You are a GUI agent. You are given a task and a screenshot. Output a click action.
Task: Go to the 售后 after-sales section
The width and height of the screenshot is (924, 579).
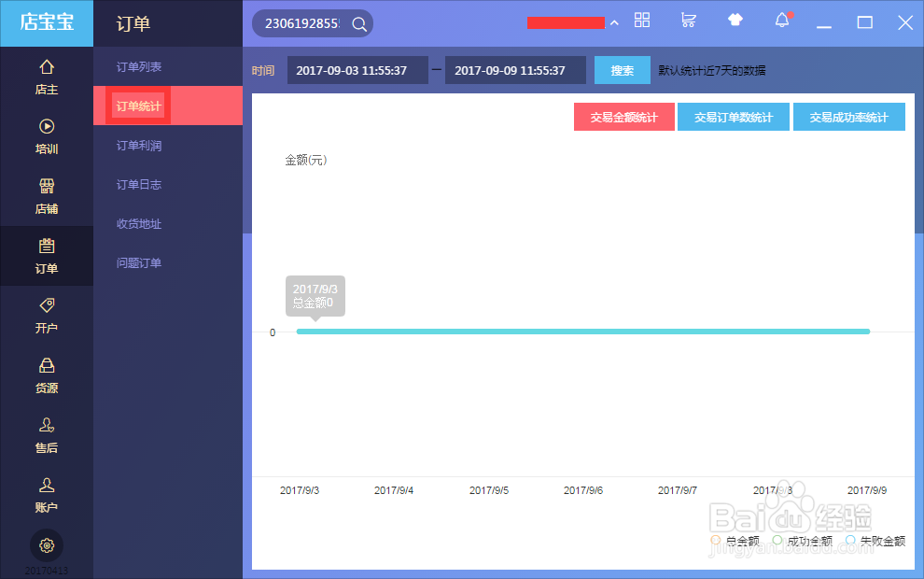pos(47,436)
